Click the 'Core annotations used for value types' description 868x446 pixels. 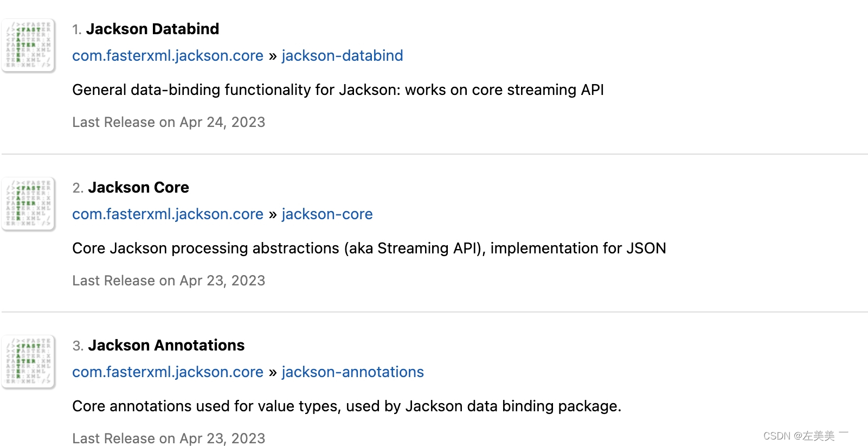(x=346, y=406)
